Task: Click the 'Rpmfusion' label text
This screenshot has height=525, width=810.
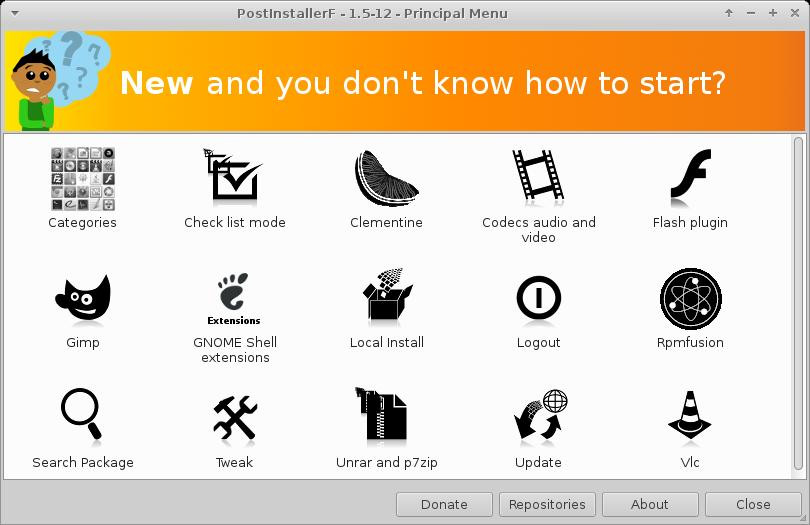Action: coord(690,342)
